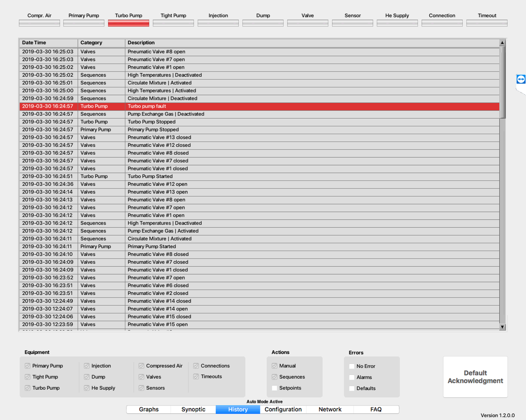
Task: Click the history table vertical scrollbar thumb
Action: (502, 82)
